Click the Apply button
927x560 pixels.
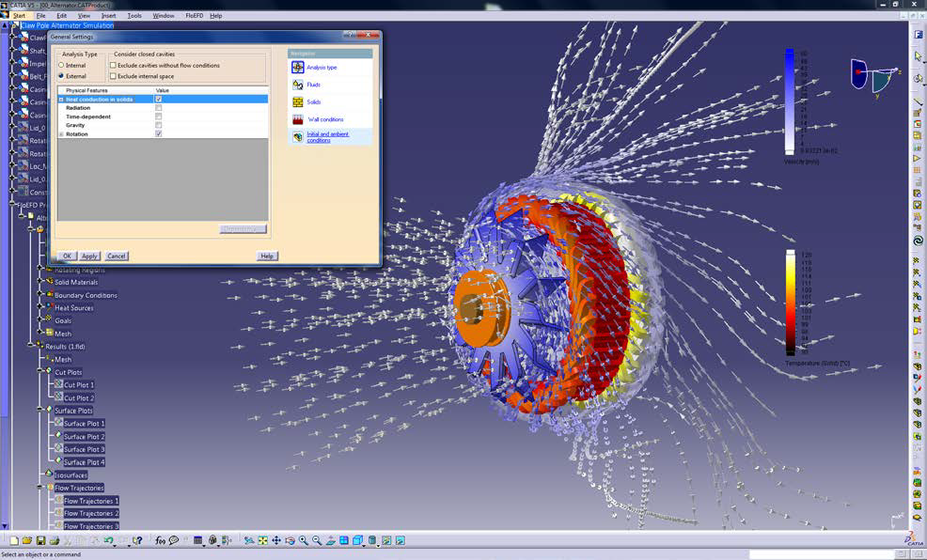(x=89, y=256)
